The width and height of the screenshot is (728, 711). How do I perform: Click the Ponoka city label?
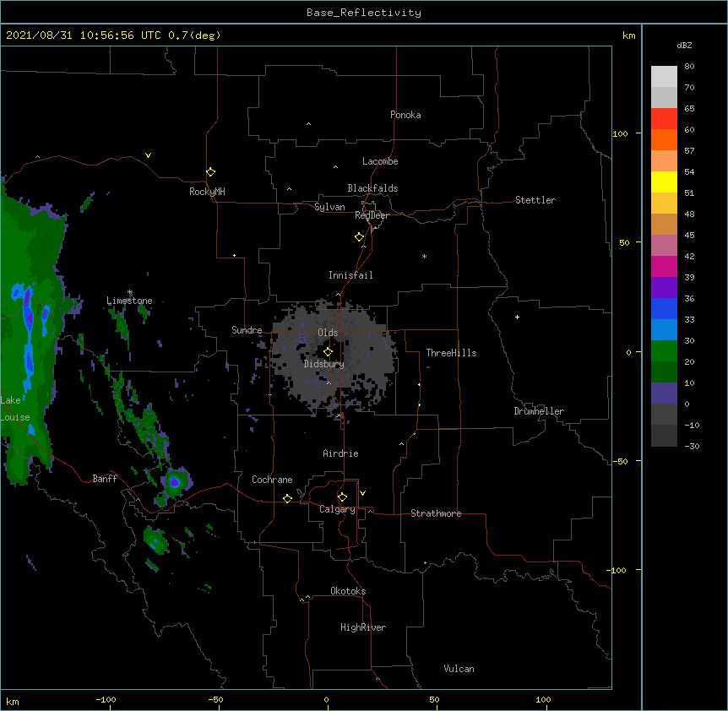click(x=405, y=115)
